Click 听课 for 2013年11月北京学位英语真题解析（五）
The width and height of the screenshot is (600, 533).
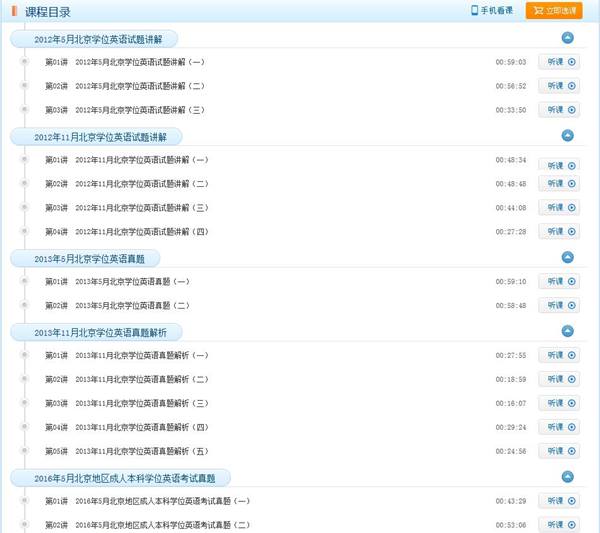558,451
